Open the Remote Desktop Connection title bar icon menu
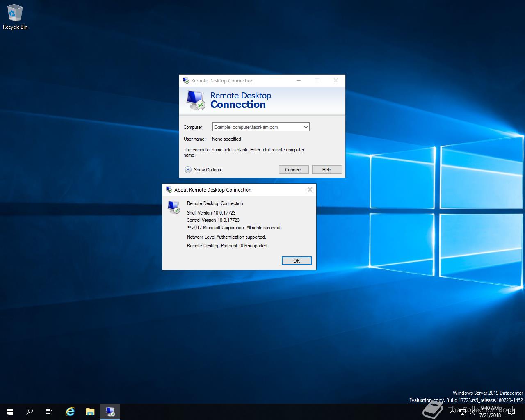This screenshot has width=525, height=420. (x=186, y=80)
